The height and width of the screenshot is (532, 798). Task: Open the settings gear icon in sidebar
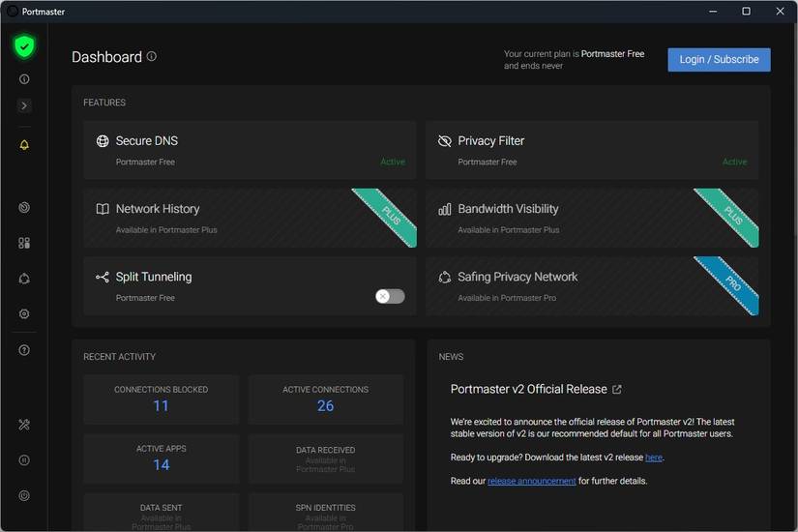tap(24, 314)
